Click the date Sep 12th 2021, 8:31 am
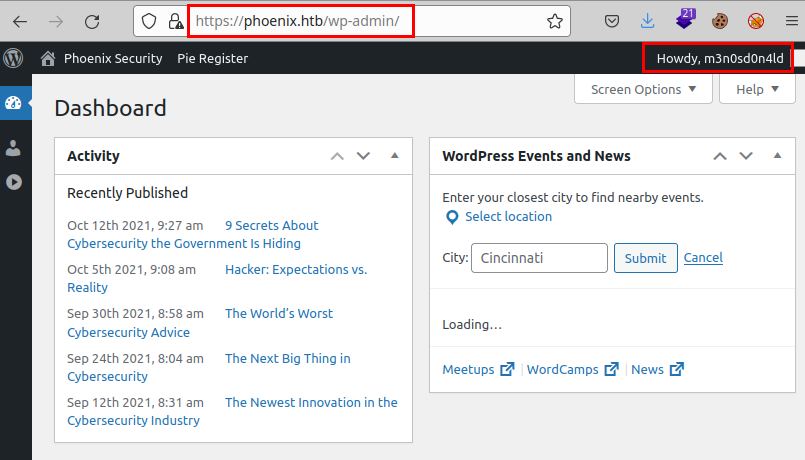This screenshot has width=805, height=460. click(136, 402)
